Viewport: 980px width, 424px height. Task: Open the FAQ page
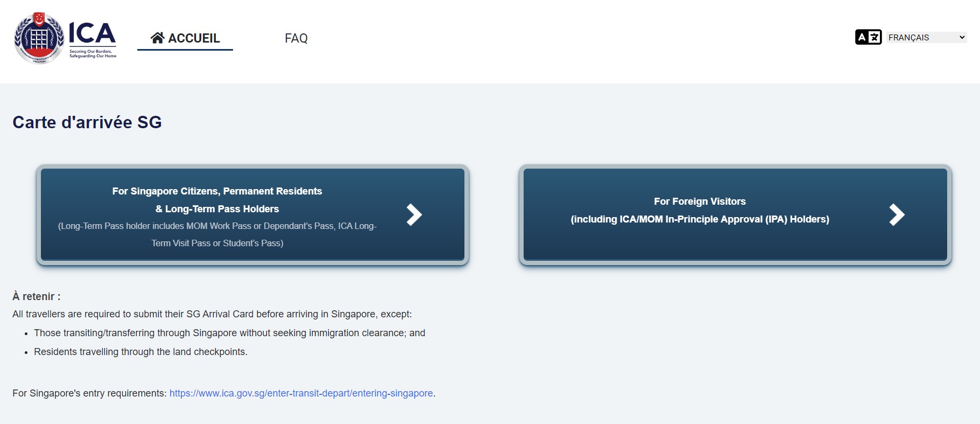coord(296,38)
